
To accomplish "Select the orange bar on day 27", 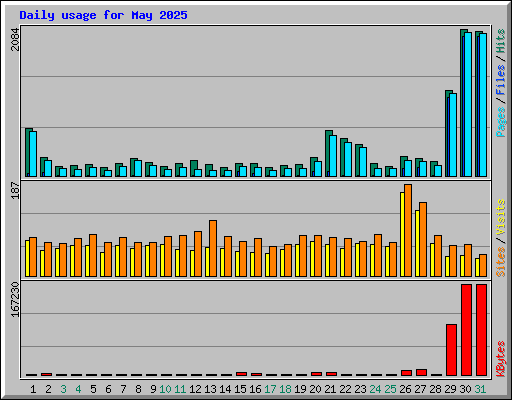I will (x=423, y=239).
